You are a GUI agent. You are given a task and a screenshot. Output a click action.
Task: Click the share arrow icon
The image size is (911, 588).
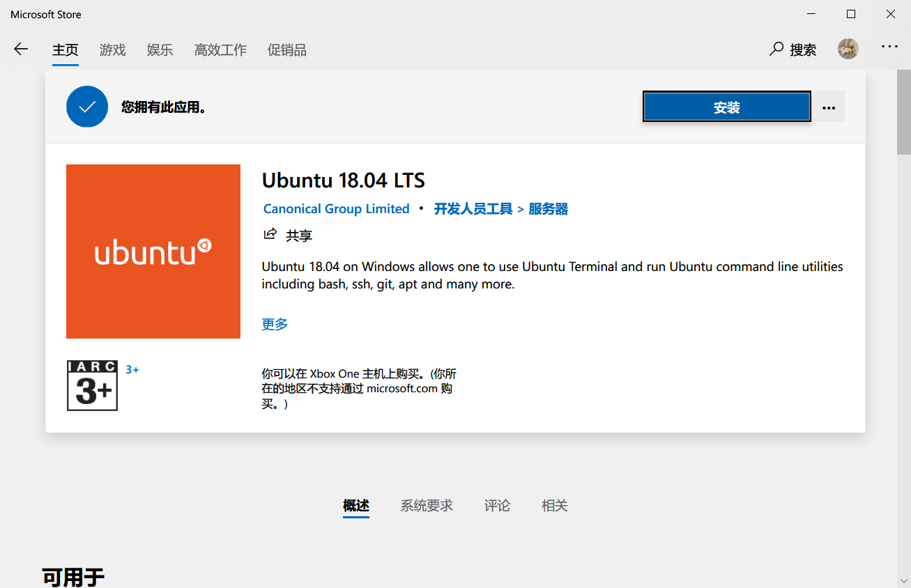(270, 234)
